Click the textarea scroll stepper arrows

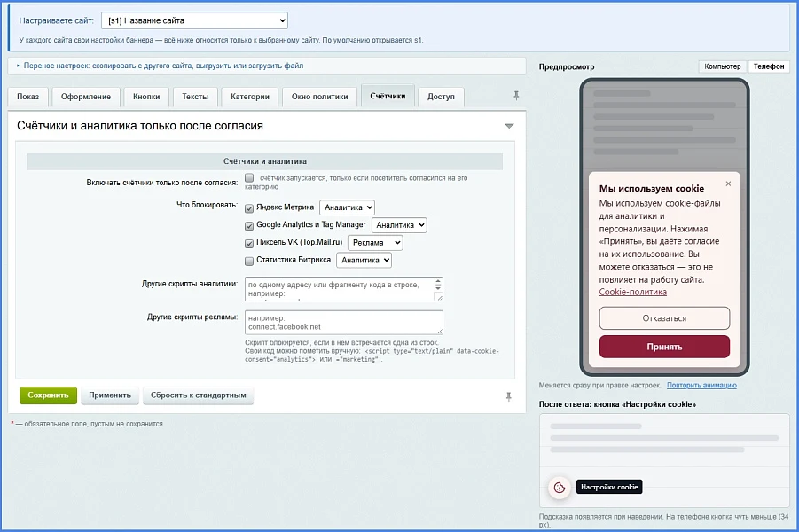point(438,285)
